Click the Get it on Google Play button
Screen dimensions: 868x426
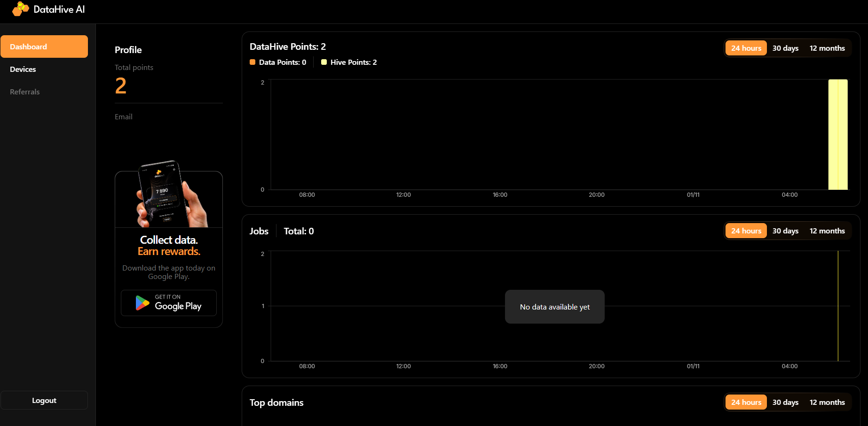(x=169, y=303)
